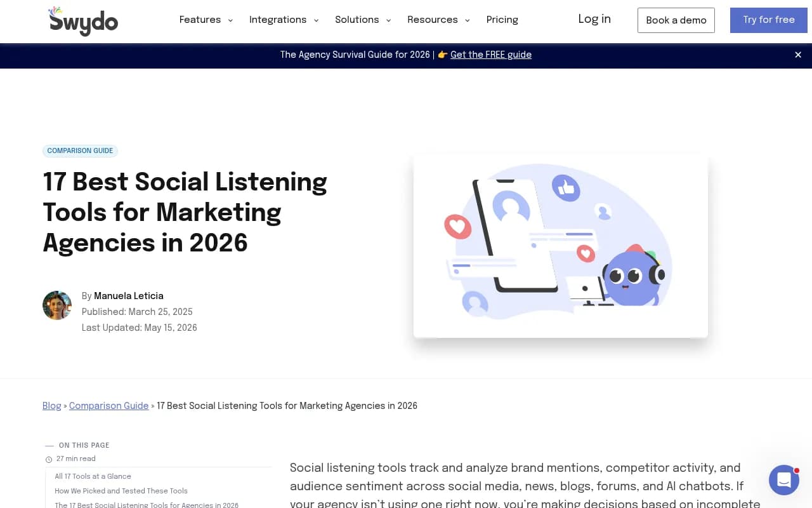Open the Solutions menu
Viewport: 812px width, 508px height.
point(357,20)
